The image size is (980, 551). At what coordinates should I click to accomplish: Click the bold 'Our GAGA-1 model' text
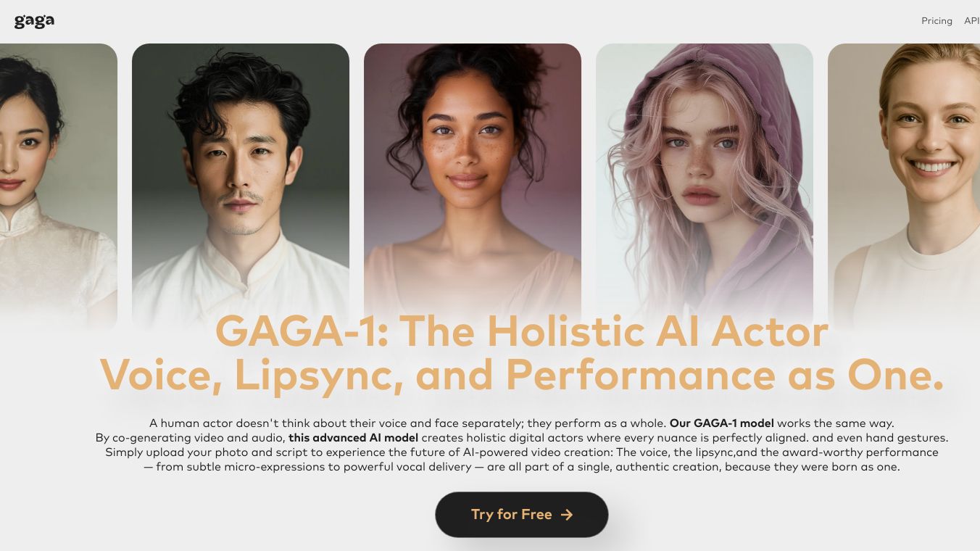[722, 423]
